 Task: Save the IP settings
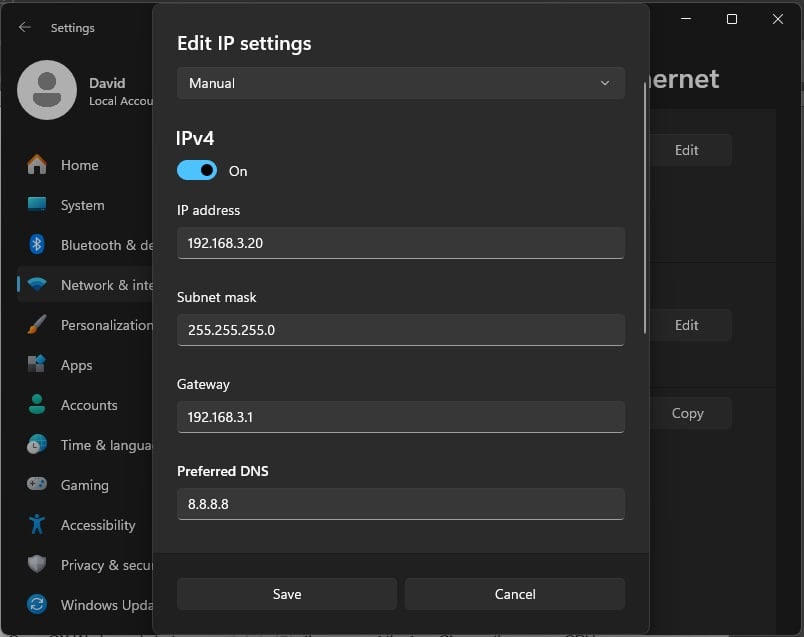pos(287,594)
